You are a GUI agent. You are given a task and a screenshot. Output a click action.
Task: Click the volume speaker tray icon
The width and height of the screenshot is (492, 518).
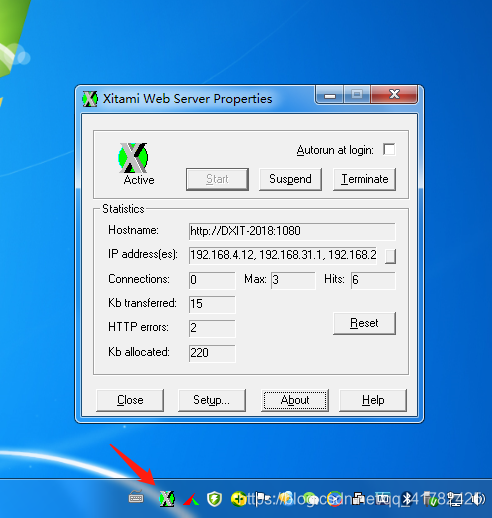pos(479,499)
